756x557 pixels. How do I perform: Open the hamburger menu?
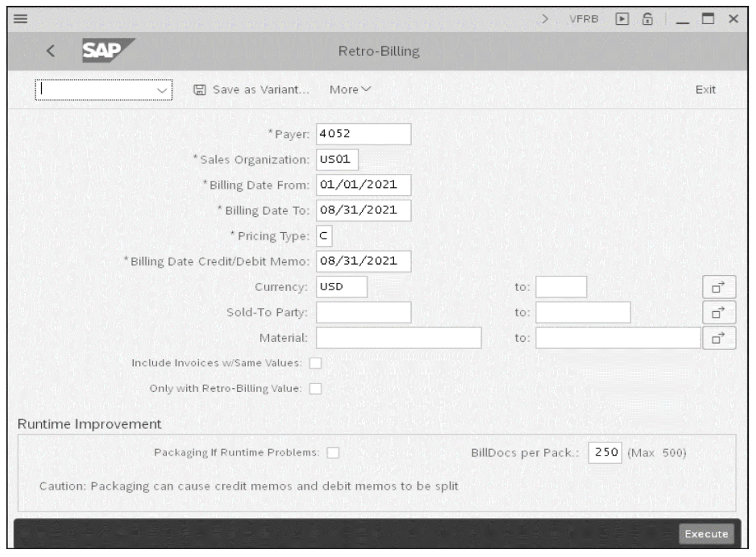[20, 19]
